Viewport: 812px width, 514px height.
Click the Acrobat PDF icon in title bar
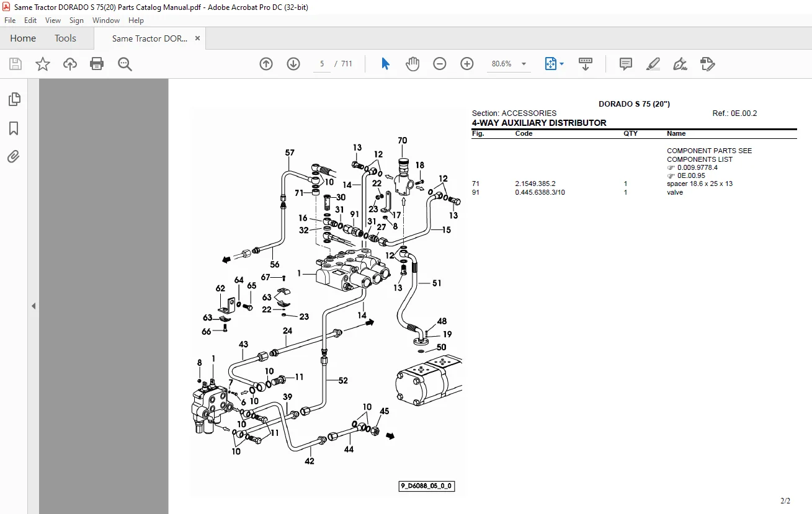[x=7, y=7]
